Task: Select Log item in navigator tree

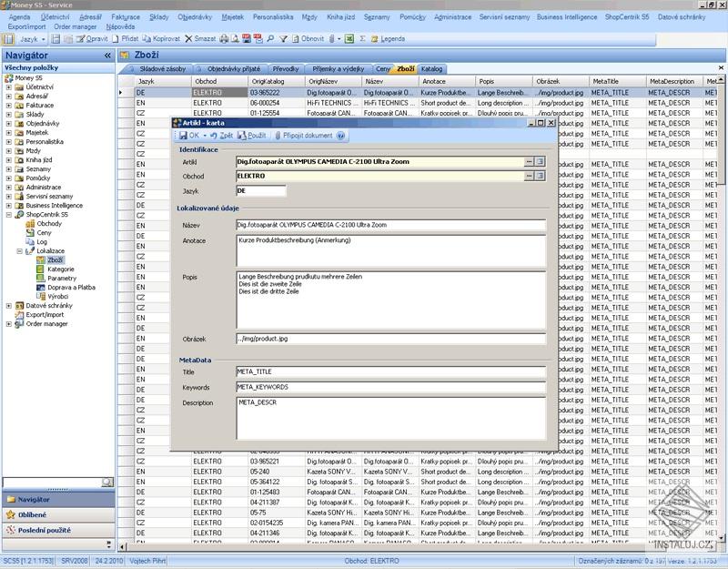Action: click(42, 242)
